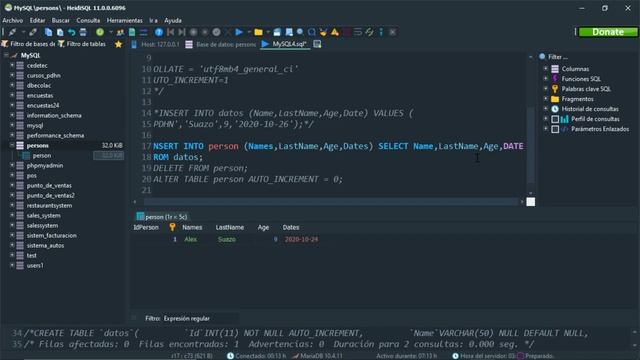Save the query with floppy icon
640x360 pixels.
[x=277, y=32]
